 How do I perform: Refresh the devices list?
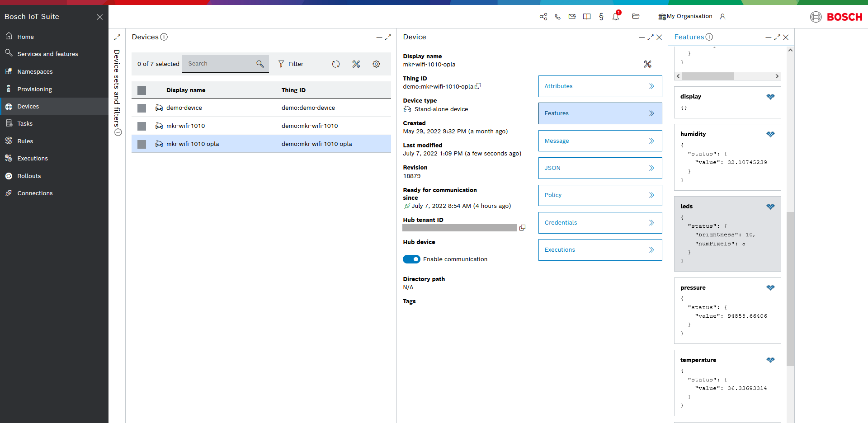(x=336, y=64)
